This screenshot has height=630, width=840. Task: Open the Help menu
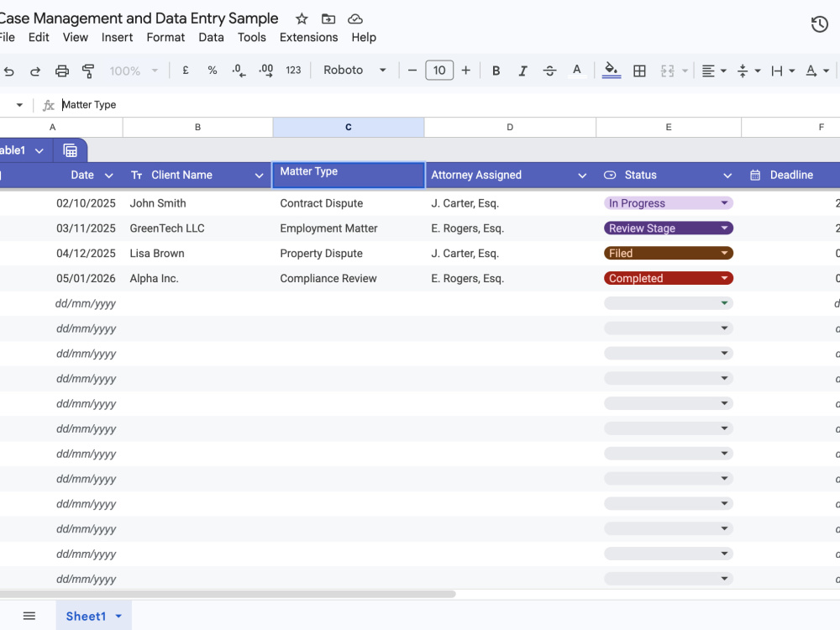(x=364, y=38)
